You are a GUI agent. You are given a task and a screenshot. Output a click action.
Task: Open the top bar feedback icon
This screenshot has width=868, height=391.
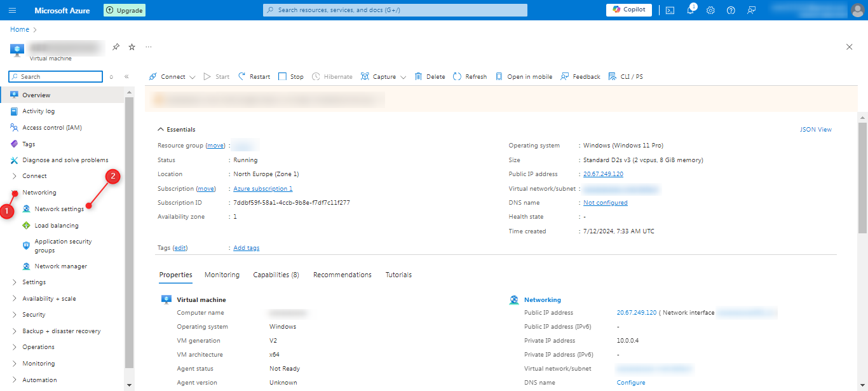click(752, 10)
